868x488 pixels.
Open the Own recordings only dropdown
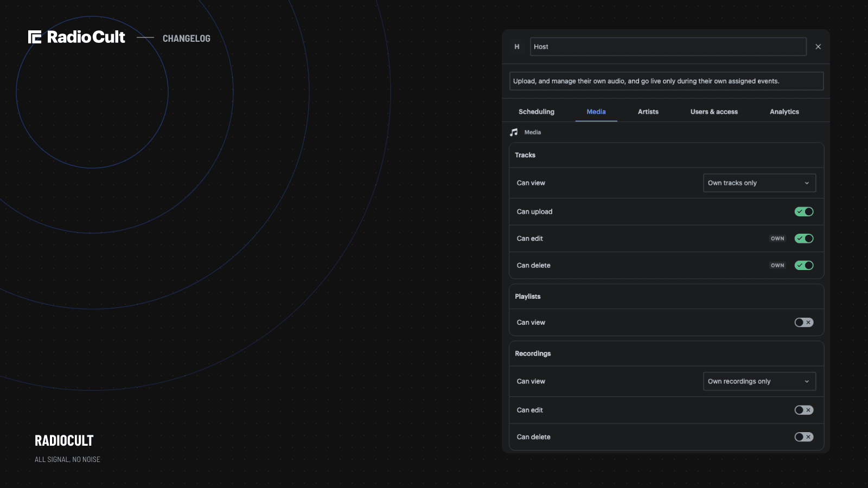pyautogui.click(x=759, y=381)
